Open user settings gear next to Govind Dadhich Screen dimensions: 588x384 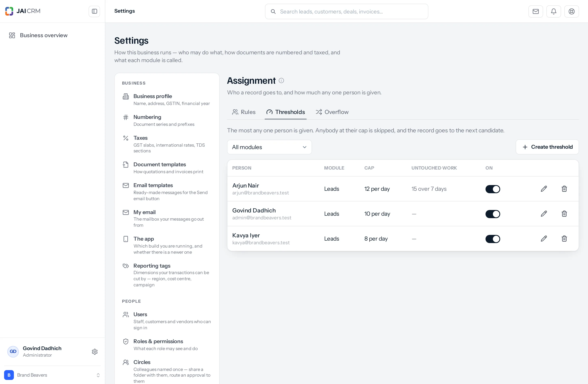point(95,352)
